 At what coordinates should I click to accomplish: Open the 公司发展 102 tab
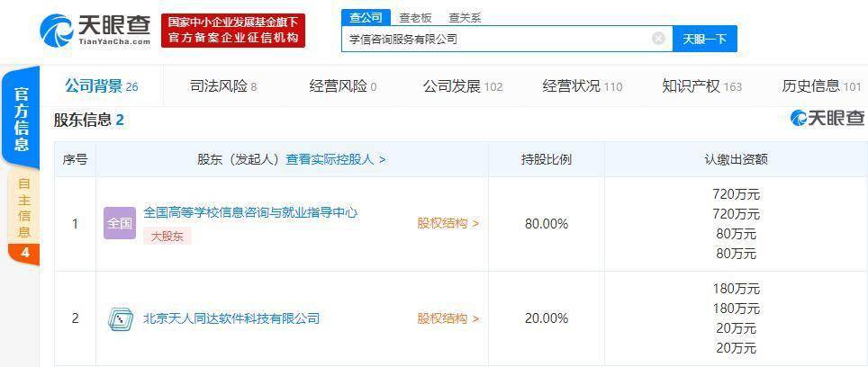(462, 86)
